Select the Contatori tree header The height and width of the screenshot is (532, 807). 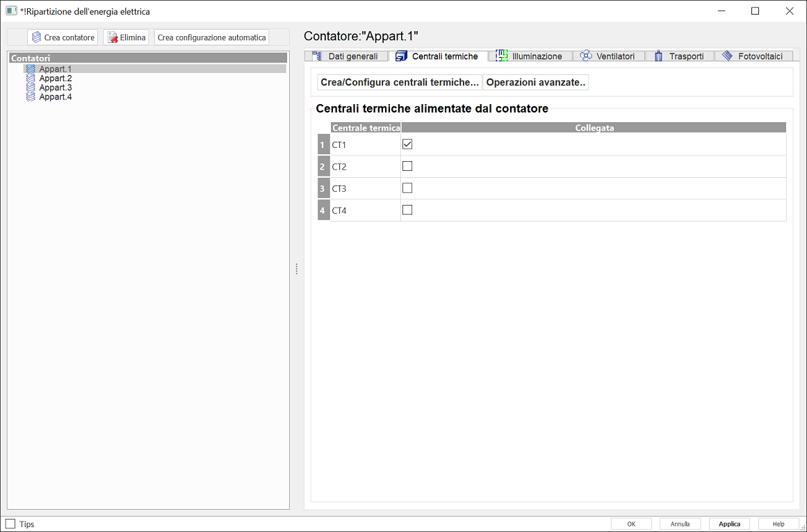tap(148, 59)
